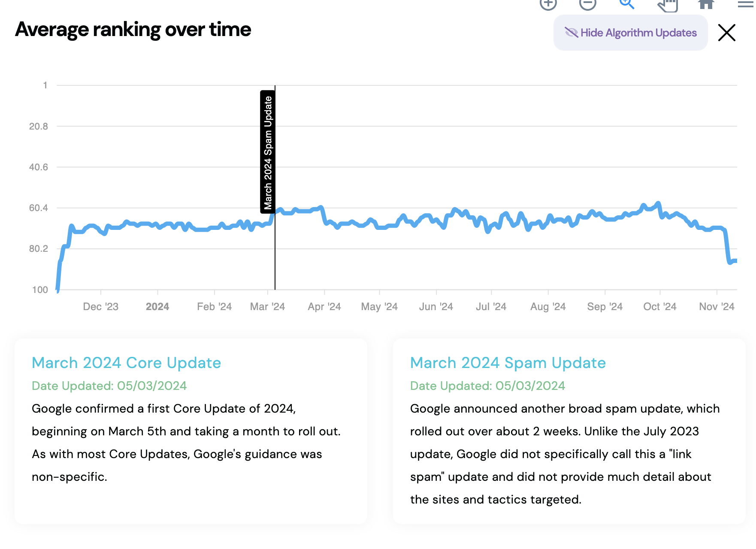This screenshot has width=756, height=549.
Task: Reset chart zoom with home icon
Action: point(706,4)
